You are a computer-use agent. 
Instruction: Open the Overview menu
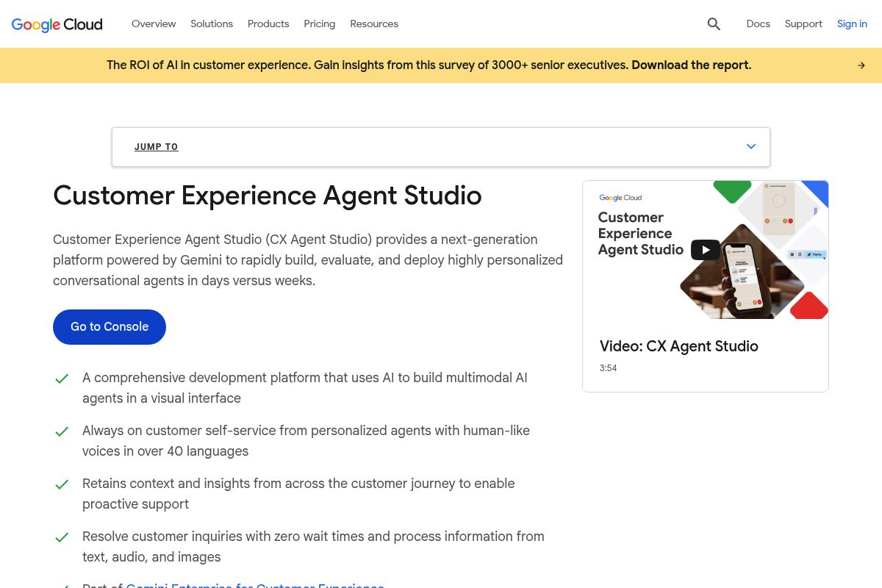(154, 24)
